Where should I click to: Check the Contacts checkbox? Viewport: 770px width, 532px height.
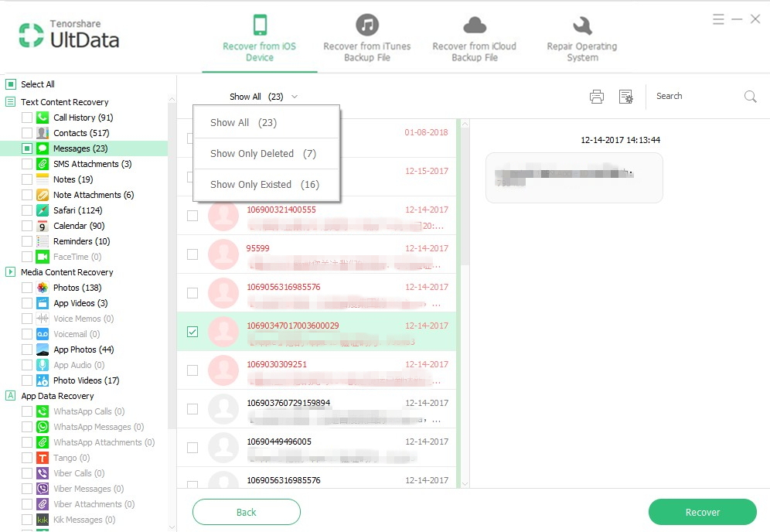click(x=27, y=133)
